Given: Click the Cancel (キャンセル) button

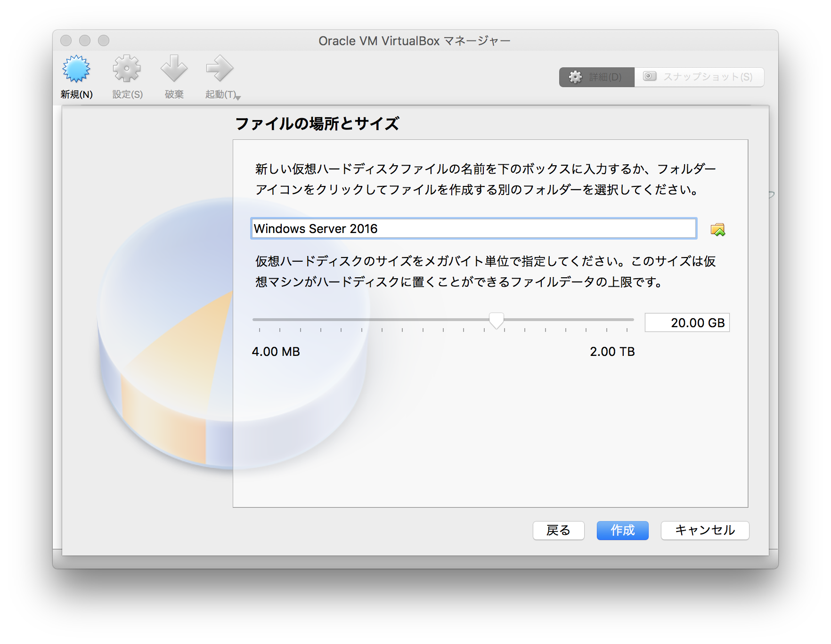Looking at the screenshot, I should (705, 531).
